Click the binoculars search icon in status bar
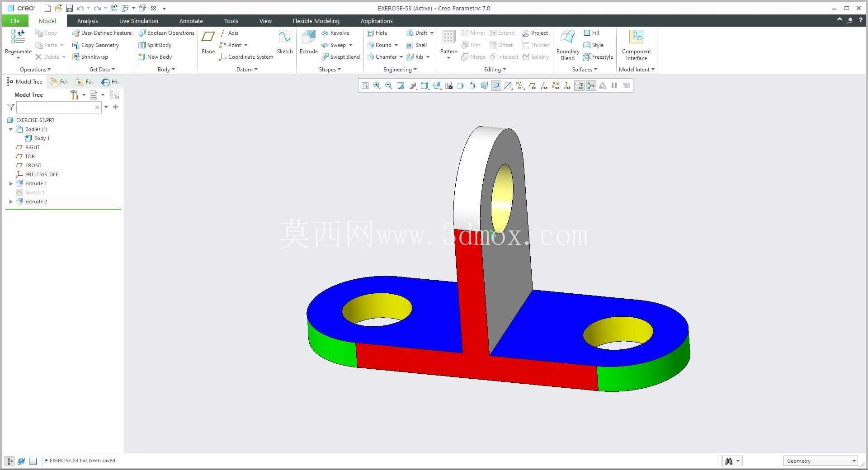 [x=728, y=461]
